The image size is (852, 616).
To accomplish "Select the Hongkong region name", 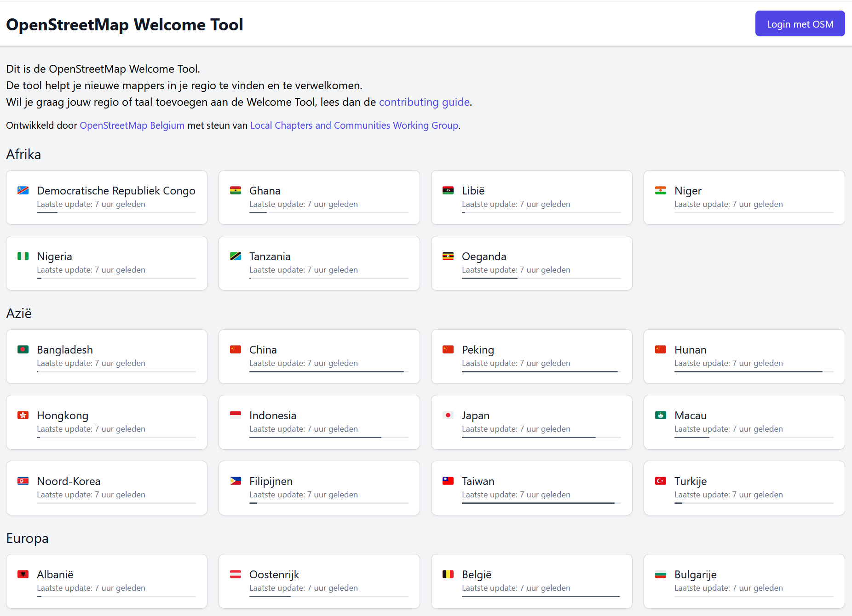I will [x=63, y=415].
